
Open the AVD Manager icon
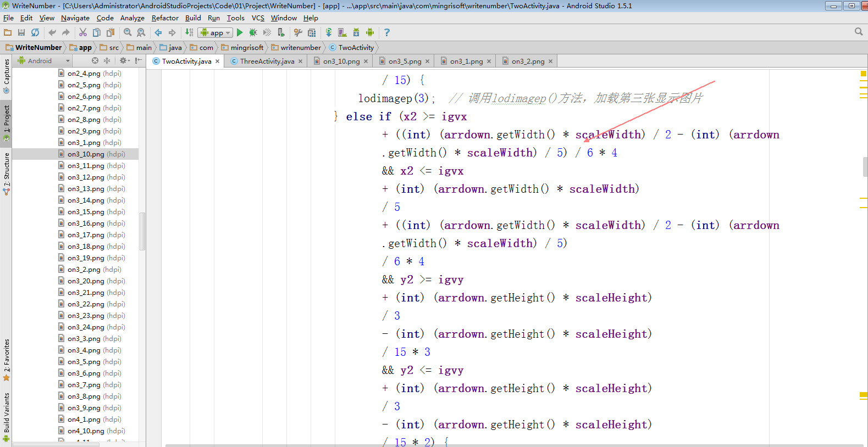coord(342,32)
